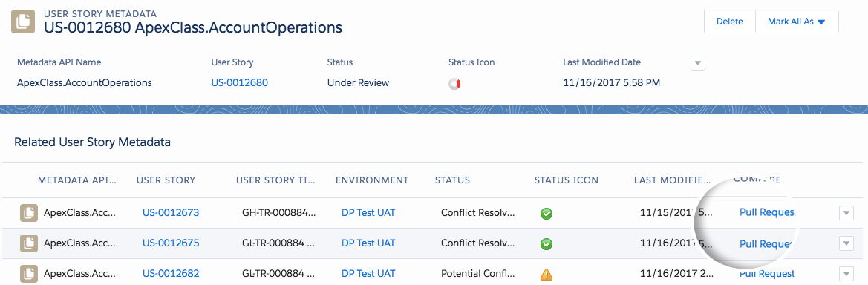Click GL-TR-000884 title in US-0012675 row
868x285 pixels.
click(279, 243)
